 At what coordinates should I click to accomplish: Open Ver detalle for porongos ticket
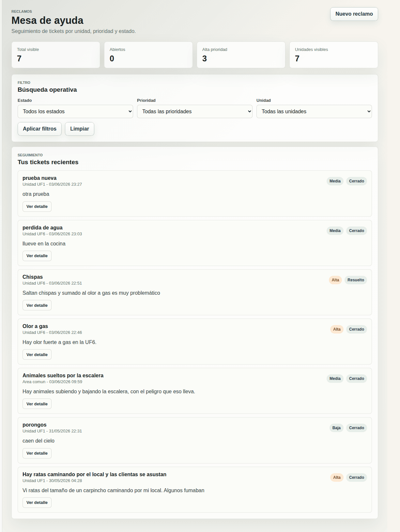coord(37,453)
